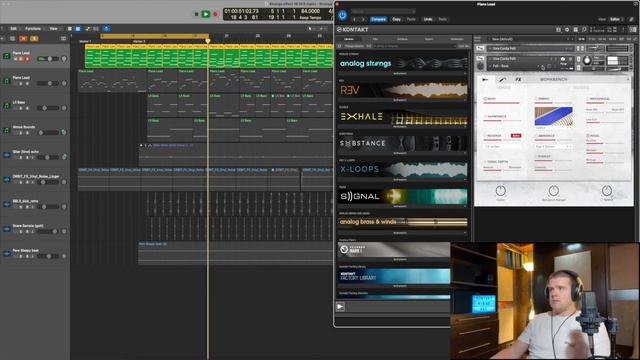Expand Instruments dropdown under X-LOOPS library
The width and height of the screenshot is (640, 360).
pos(403,180)
